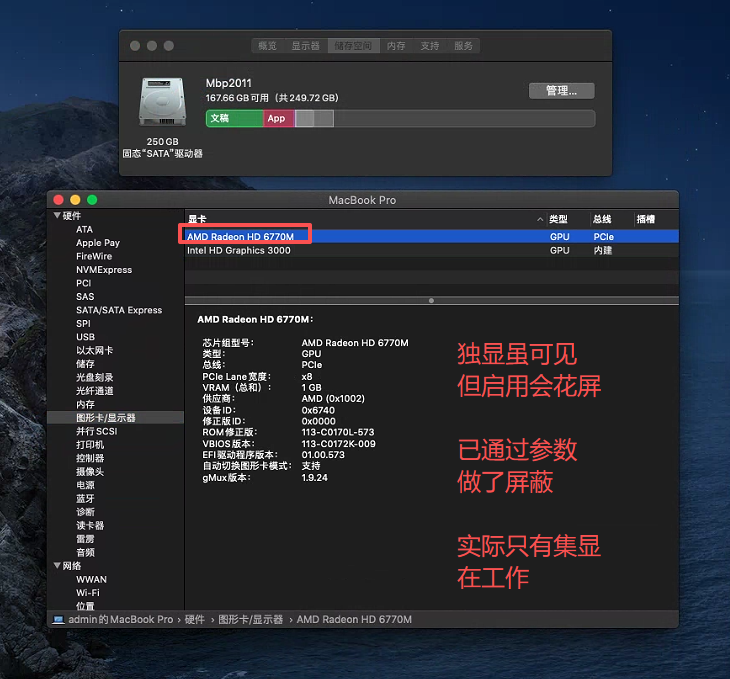Collapse the 硬件 section in the sidebar

(x=57, y=216)
